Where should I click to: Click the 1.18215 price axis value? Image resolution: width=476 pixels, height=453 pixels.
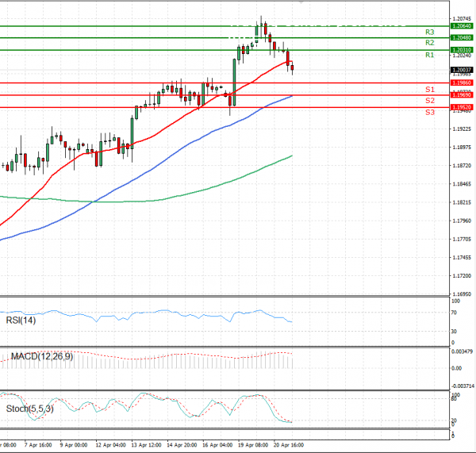[x=462, y=202]
